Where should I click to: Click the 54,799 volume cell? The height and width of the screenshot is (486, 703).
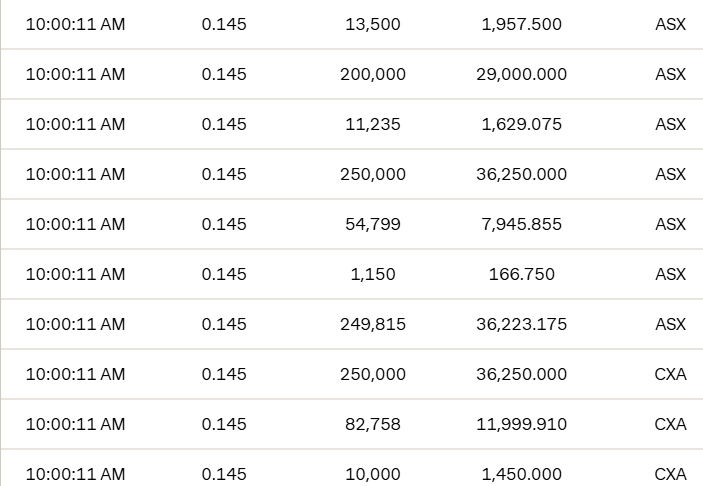click(x=373, y=224)
